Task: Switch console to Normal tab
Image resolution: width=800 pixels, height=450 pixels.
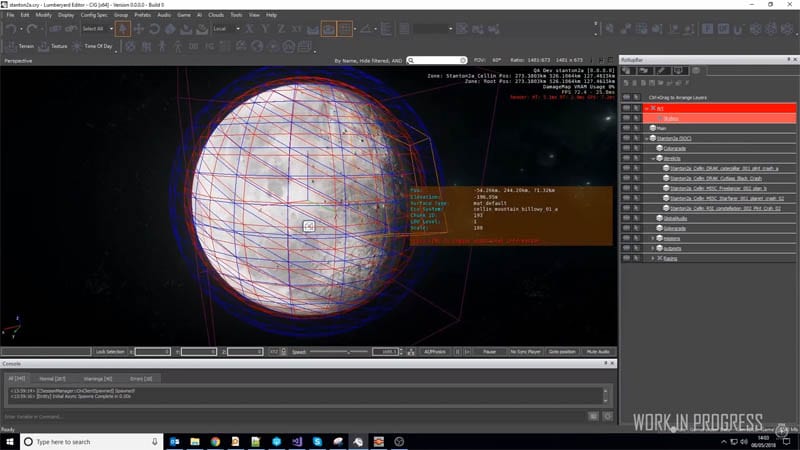Action: click(x=53, y=379)
